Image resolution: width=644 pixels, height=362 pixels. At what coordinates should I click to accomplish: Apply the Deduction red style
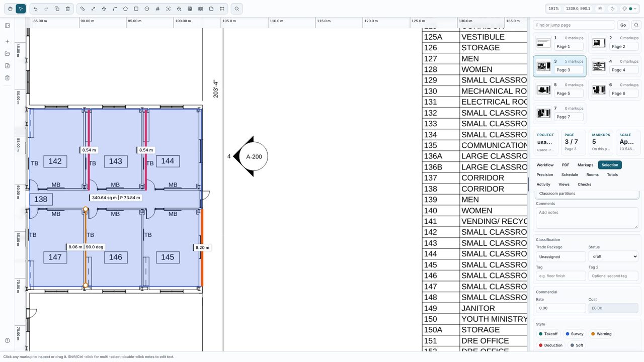coord(550,345)
